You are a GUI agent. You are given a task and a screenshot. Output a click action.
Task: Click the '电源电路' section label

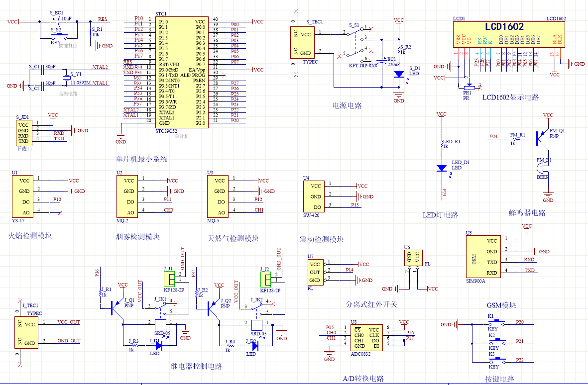347,105
